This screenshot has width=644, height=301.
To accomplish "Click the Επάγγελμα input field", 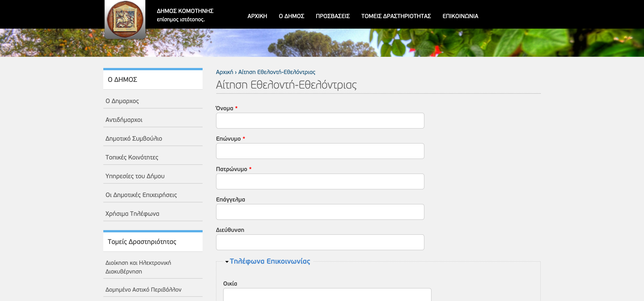I will [x=320, y=212].
